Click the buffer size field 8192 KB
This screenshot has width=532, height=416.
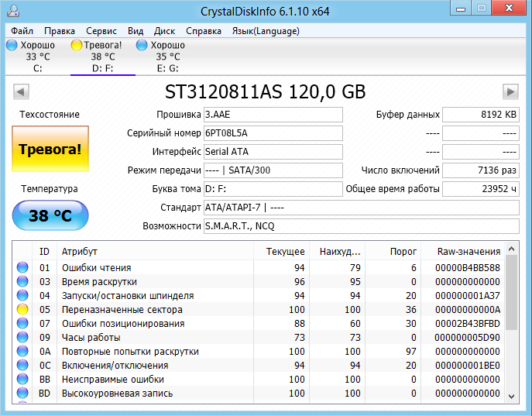(x=481, y=115)
